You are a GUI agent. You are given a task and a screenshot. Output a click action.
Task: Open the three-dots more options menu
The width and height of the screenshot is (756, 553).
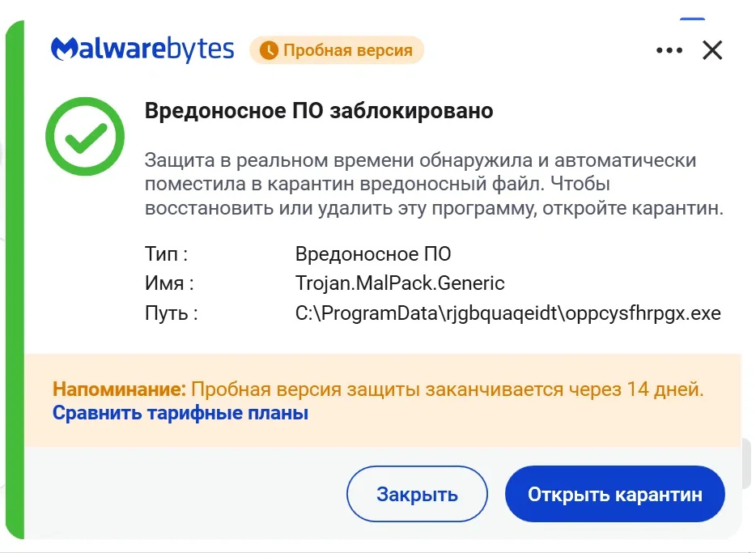coord(669,50)
